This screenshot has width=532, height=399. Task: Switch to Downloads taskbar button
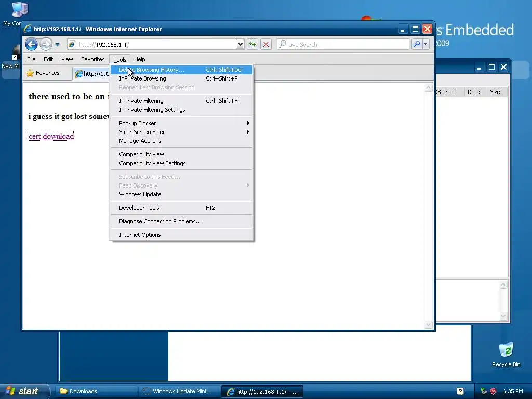pos(95,391)
